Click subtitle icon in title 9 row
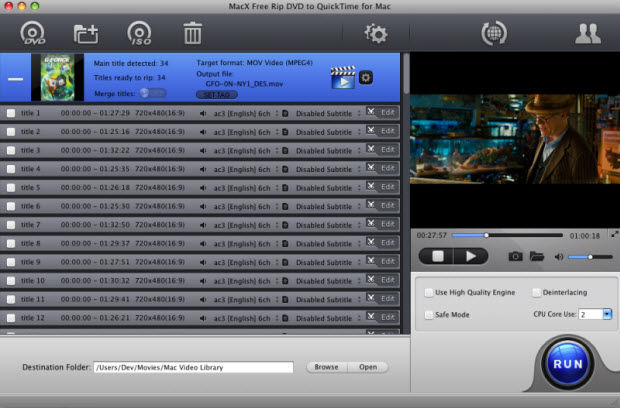The height and width of the screenshot is (408, 620). 285,262
